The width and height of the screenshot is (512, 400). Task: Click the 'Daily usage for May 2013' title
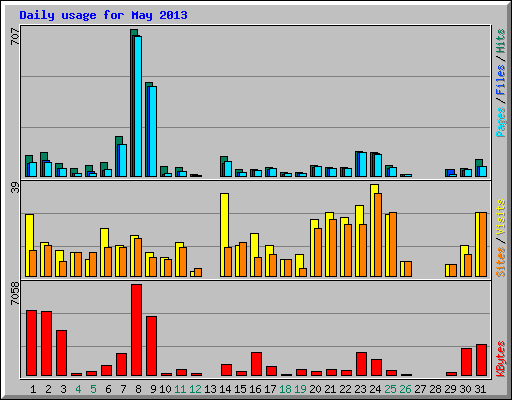coord(103,15)
